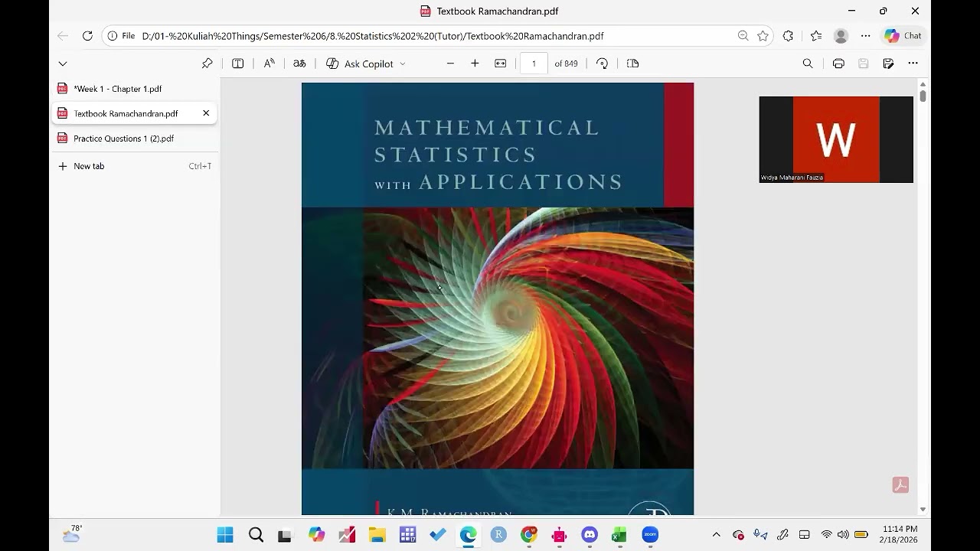The image size is (980, 551).
Task: Click the Translate icon in PDF toolbar
Action: pyautogui.click(x=299, y=64)
